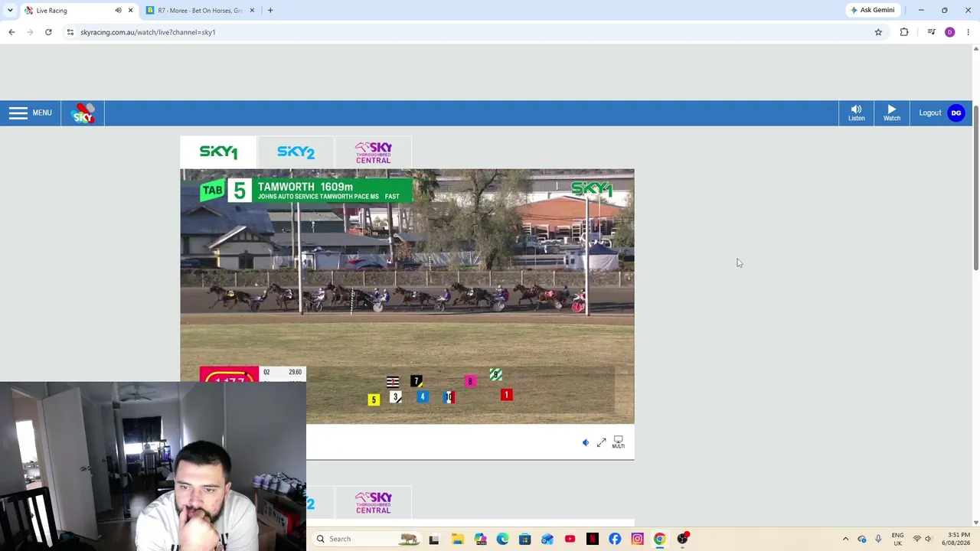Open the ENG UK language switcher

[897, 539]
